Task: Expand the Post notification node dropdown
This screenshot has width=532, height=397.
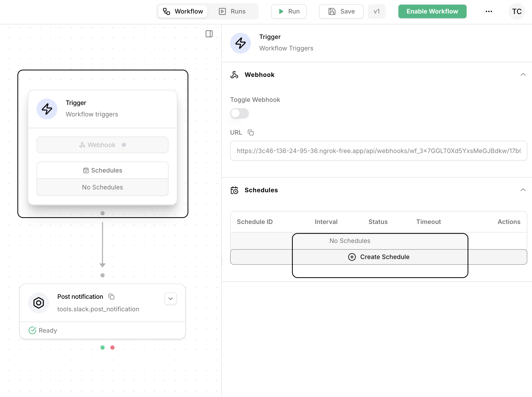Action: pyautogui.click(x=171, y=299)
